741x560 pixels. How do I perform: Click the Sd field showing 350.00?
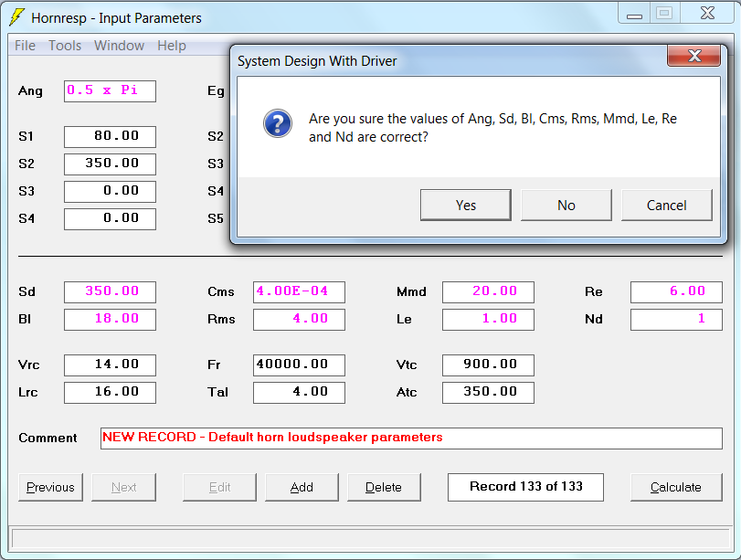(x=111, y=292)
